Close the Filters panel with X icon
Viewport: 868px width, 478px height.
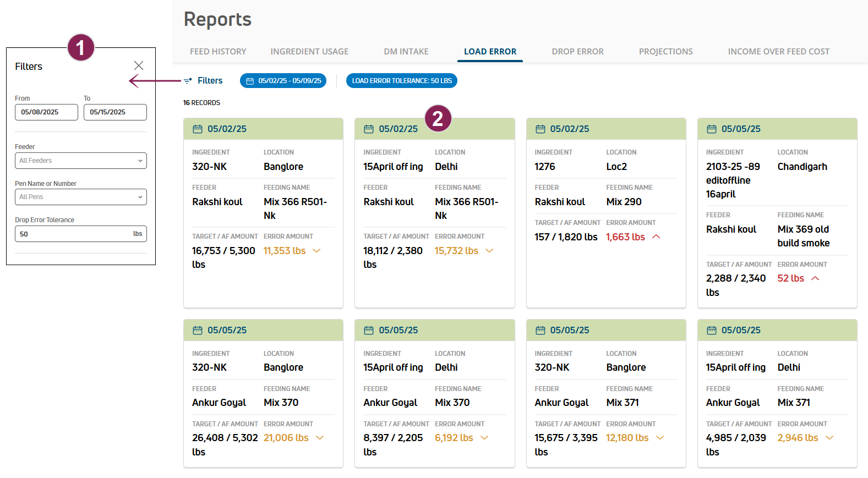(x=139, y=65)
